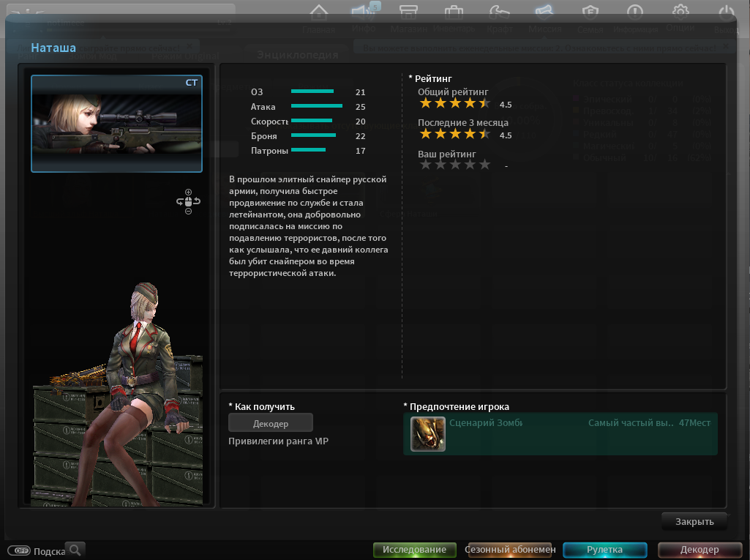The width and height of the screenshot is (750, 560).
Task: Set first star under Ваш рейтинг
Action: [x=425, y=165]
